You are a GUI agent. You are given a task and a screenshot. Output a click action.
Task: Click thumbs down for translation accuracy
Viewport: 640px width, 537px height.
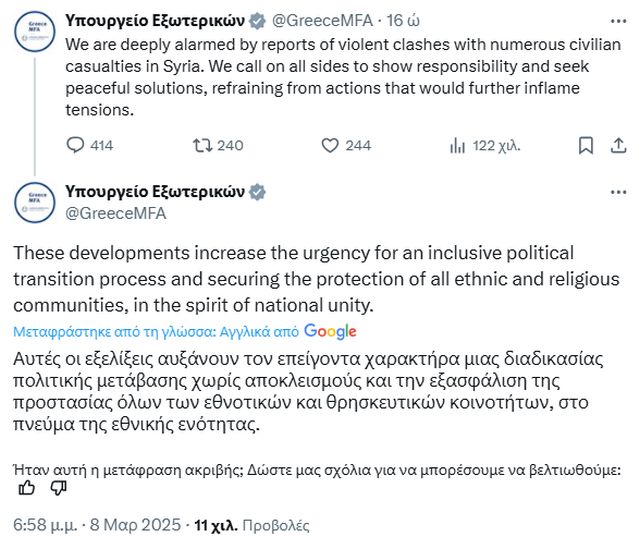pyautogui.click(x=57, y=487)
